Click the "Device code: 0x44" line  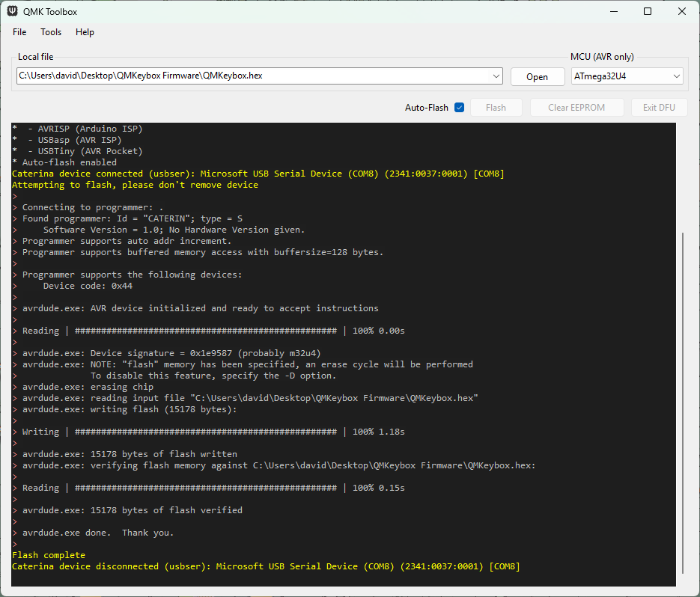click(88, 286)
